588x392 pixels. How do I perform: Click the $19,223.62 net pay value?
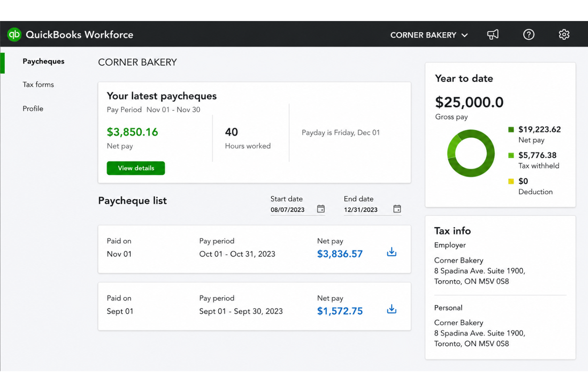(540, 129)
